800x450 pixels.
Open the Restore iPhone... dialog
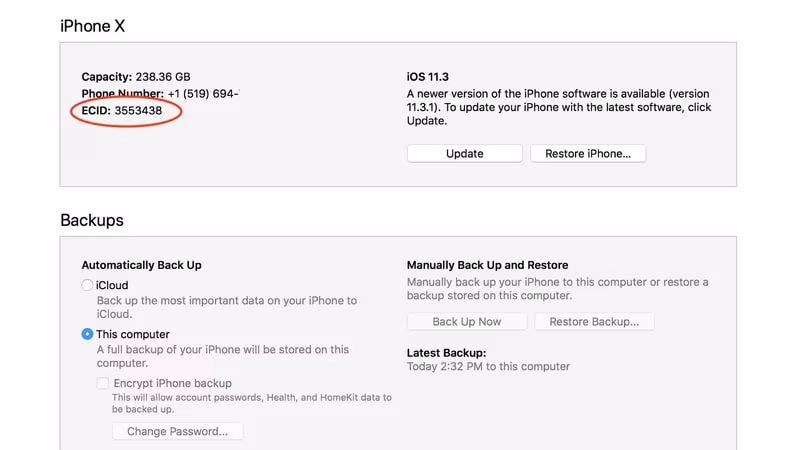(x=588, y=154)
